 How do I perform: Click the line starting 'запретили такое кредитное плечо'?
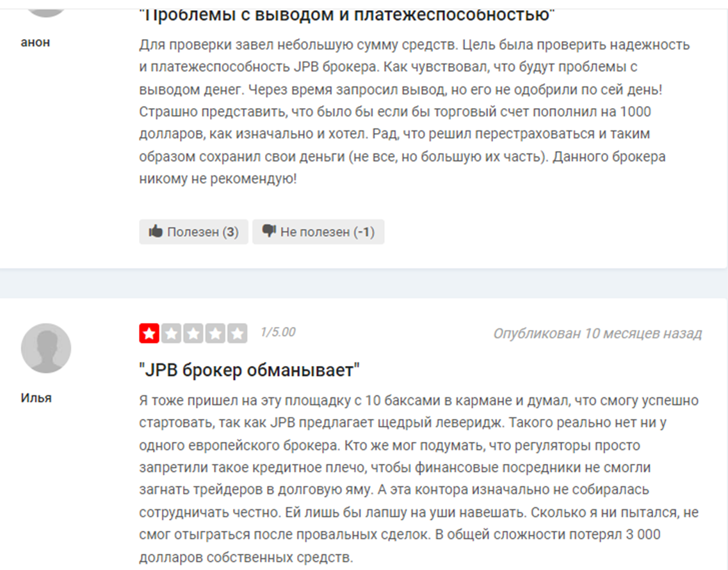394,468
